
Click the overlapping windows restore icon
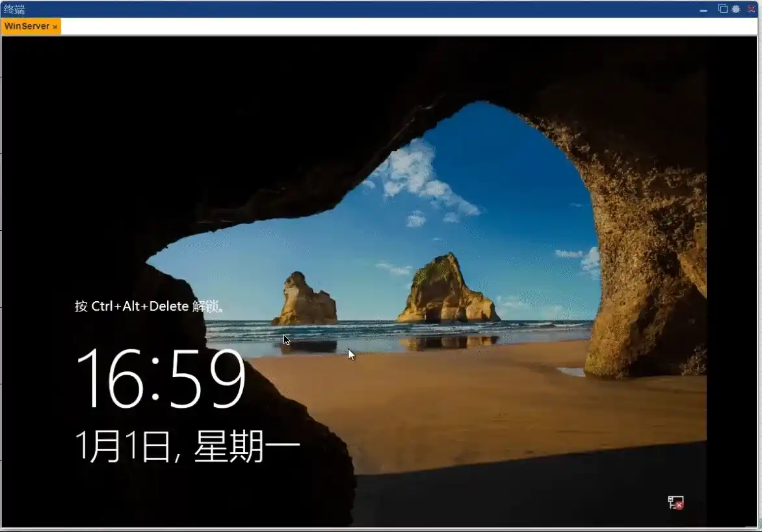click(722, 8)
